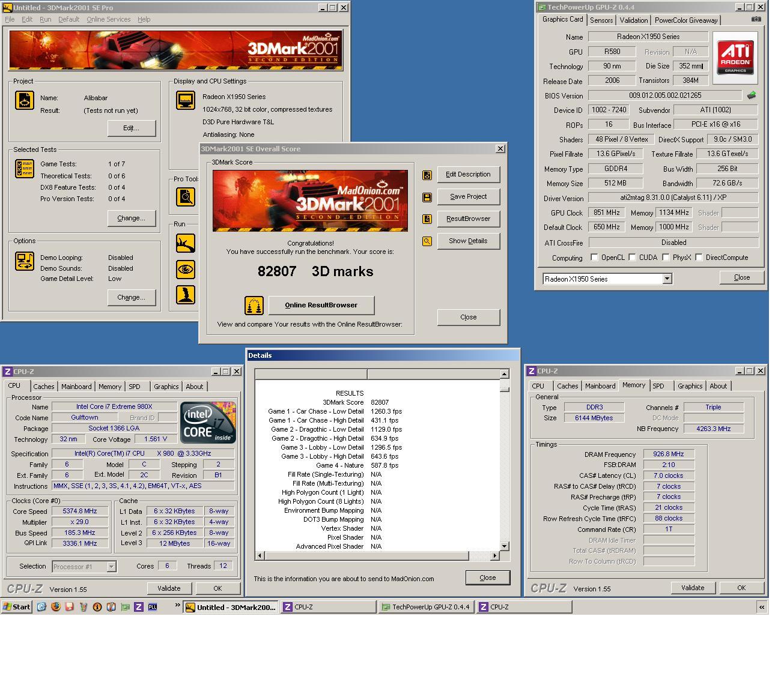Screen dimensions: 781x700
Task: Switch to TechPowerUp GPU-Z taskbar button
Action: click(426, 607)
